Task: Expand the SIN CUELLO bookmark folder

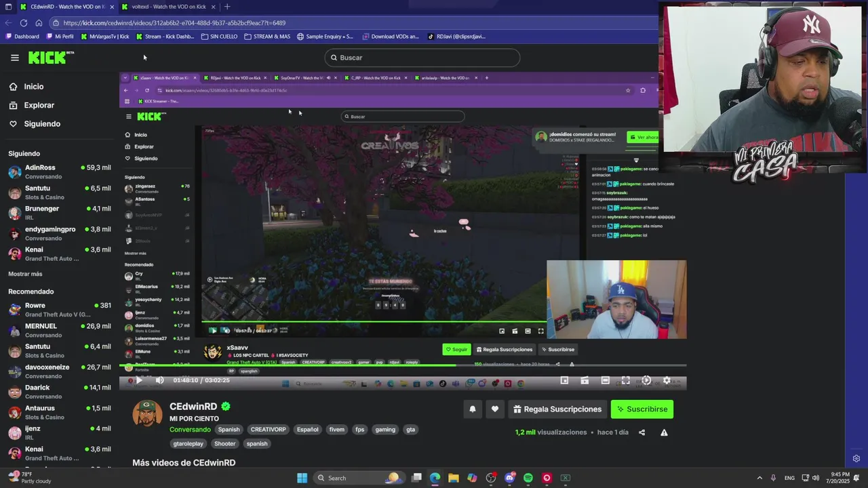Action: coord(219,37)
